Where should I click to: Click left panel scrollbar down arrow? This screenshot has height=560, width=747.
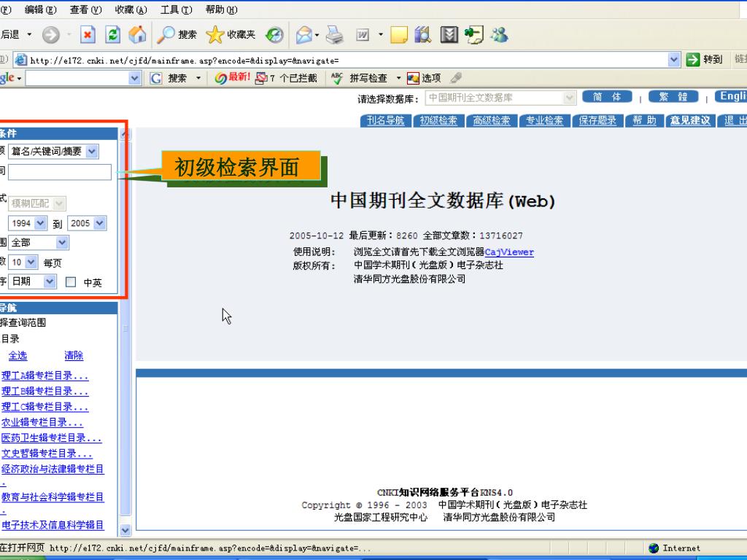click(x=125, y=529)
